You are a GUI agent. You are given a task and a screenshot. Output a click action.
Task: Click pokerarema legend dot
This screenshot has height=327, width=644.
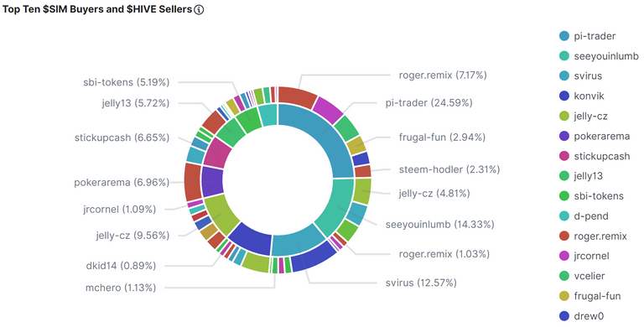click(x=564, y=136)
